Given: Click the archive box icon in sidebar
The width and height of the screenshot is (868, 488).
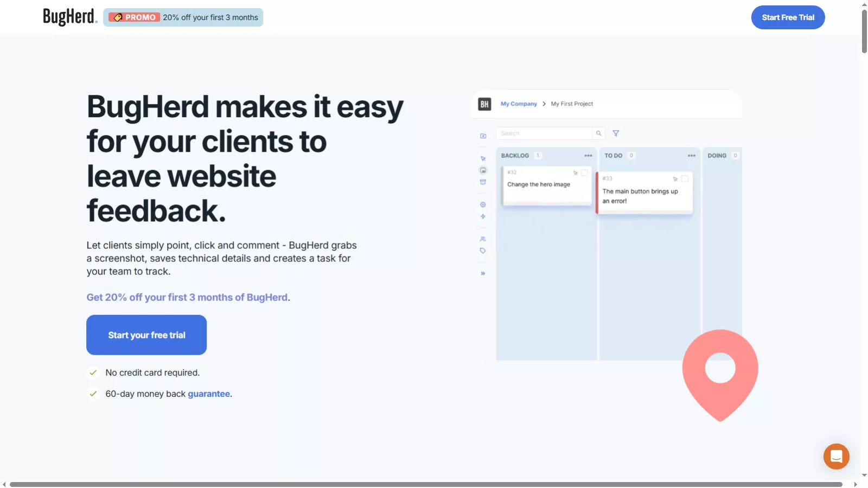Looking at the screenshot, I should tap(483, 182).
